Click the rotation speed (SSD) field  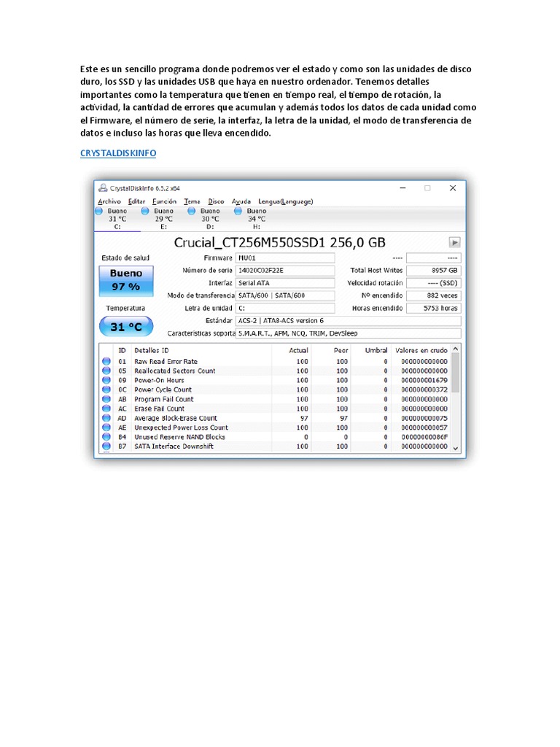[433, 283]
